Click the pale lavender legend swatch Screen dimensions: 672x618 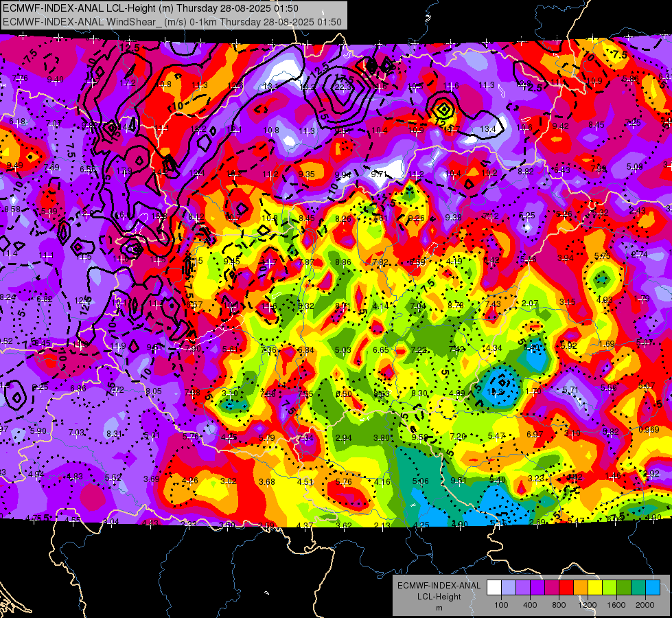(x=508, y=588)
